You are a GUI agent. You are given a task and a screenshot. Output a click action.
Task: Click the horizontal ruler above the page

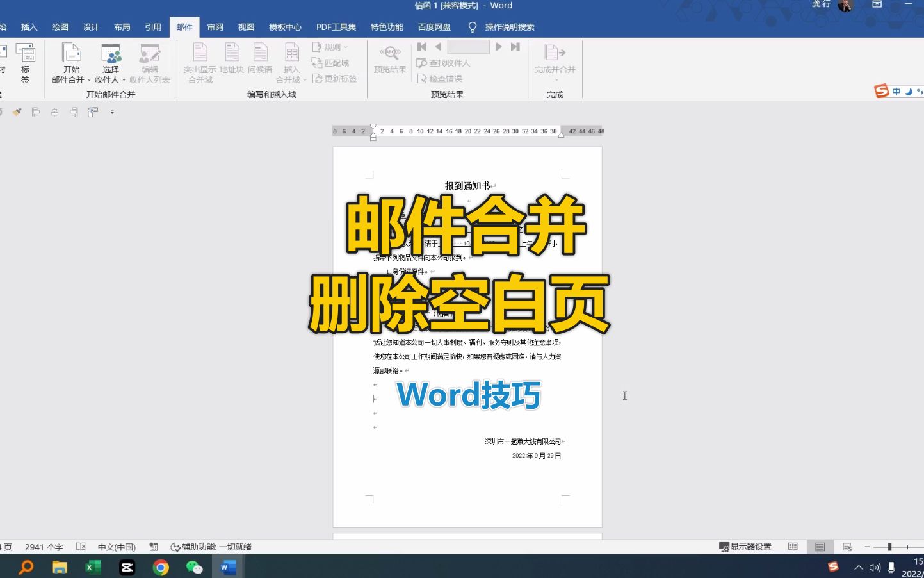(x=468, y=131)
